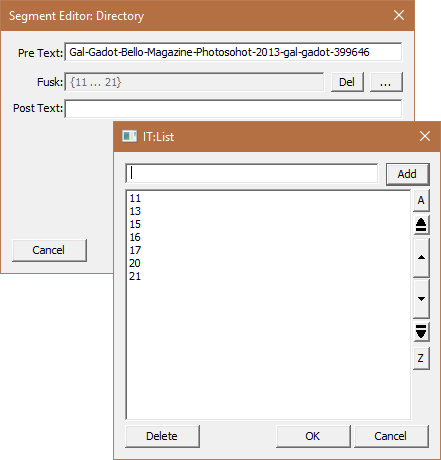This screenshot has height=460, width=441.
Task: Cancel the IT:List dialog
Action: [x=391, y=436]
